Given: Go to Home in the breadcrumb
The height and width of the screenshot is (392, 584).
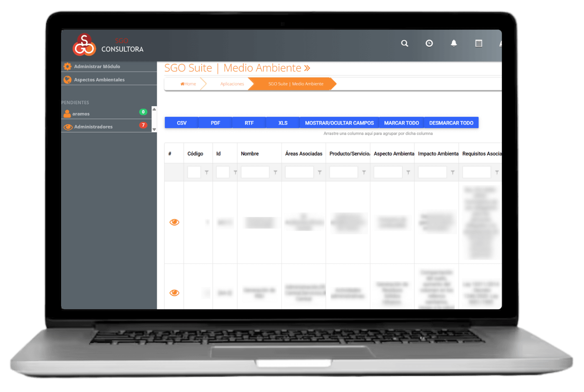Looking at the screenshot, I should click(x=188, y=84).
